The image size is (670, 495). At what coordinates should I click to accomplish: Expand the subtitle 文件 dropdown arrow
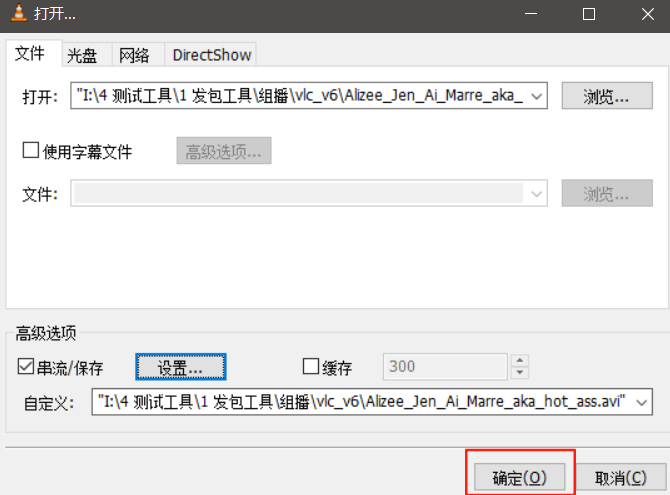pyautogui.click(x=537, y=194)
